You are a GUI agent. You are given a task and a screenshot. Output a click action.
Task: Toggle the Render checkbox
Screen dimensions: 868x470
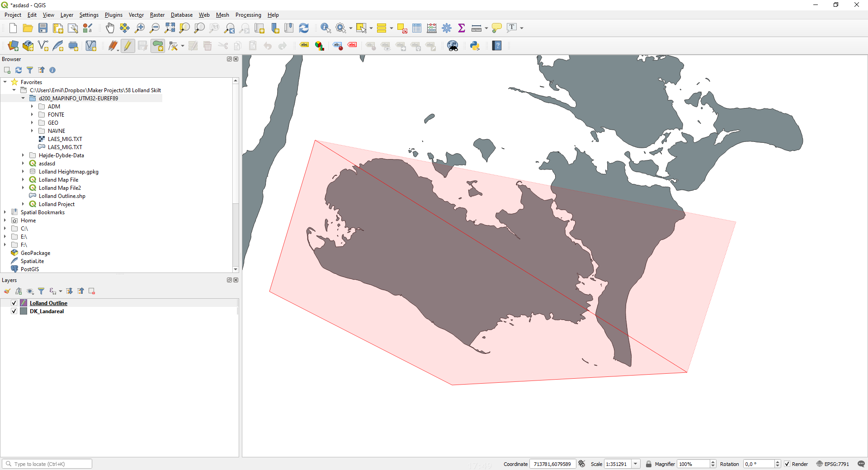(787, 464)
